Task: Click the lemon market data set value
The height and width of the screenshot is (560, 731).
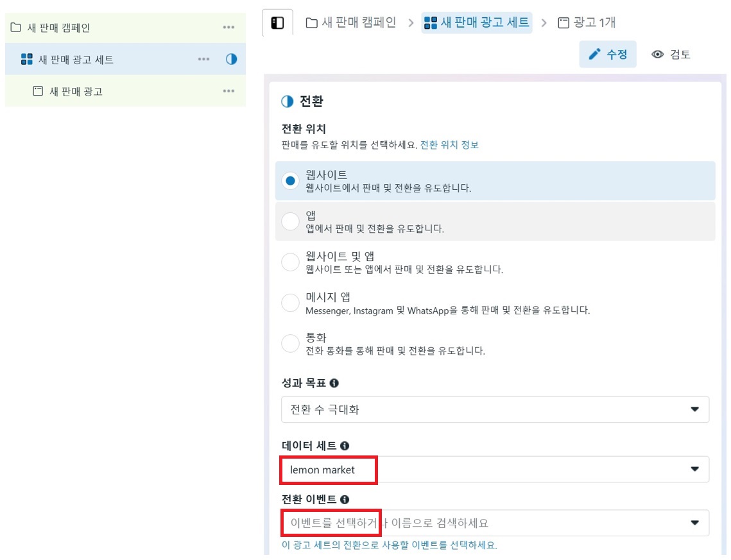Action: 322,470
